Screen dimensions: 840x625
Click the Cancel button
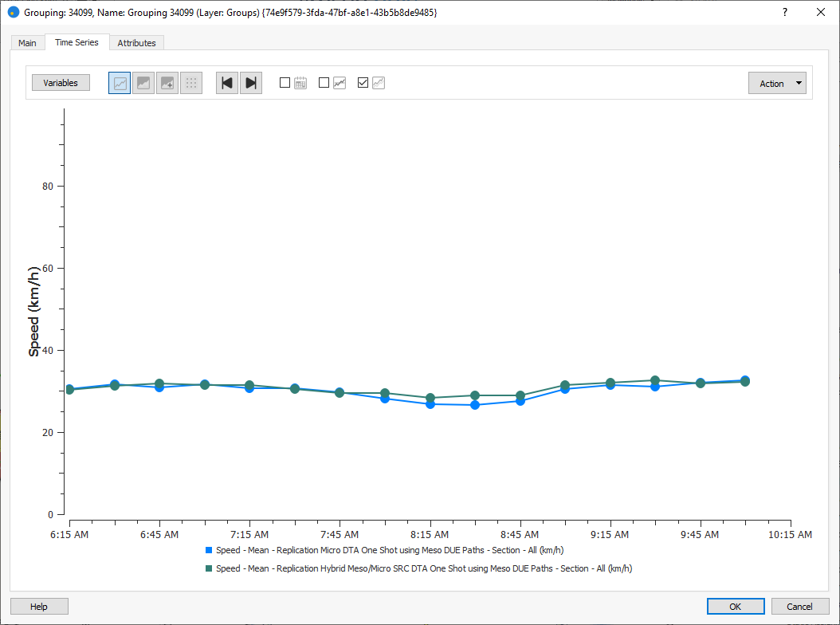coord(799,607)
